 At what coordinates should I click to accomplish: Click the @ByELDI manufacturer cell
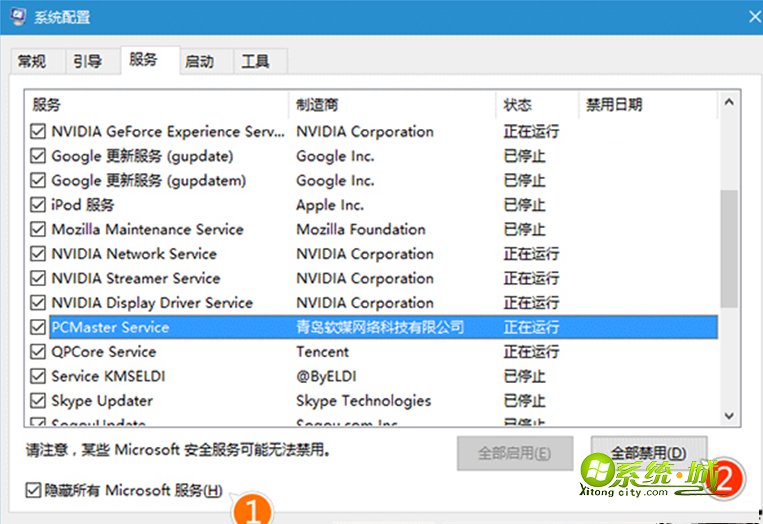pos(326,376)
